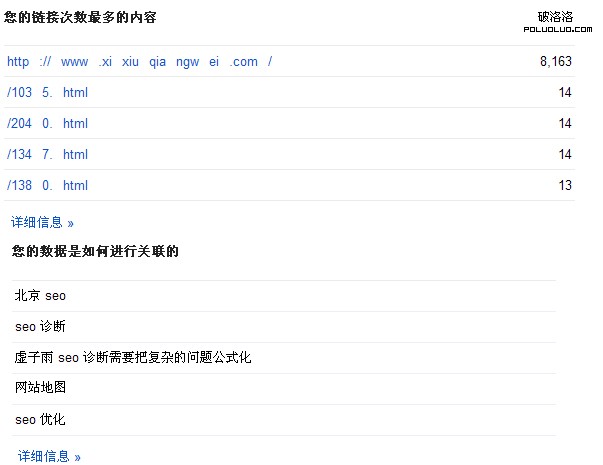Click the count 14 beside /1035.html

(565, 93)
